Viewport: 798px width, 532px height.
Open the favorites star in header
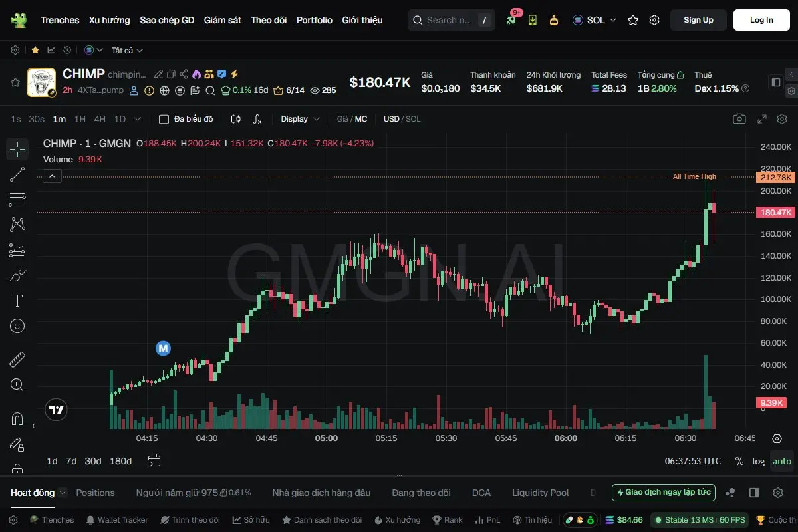click(x=633, y=20)
